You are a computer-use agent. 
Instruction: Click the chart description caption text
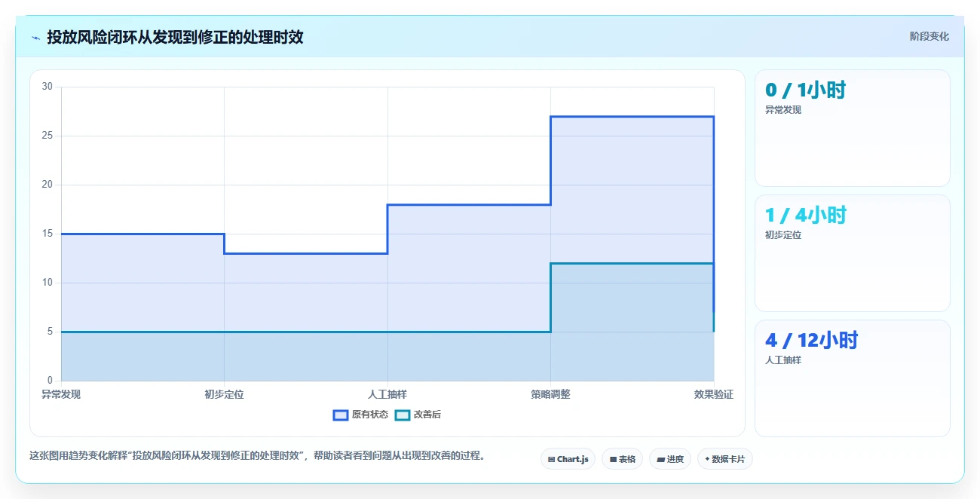pos(257,456)
